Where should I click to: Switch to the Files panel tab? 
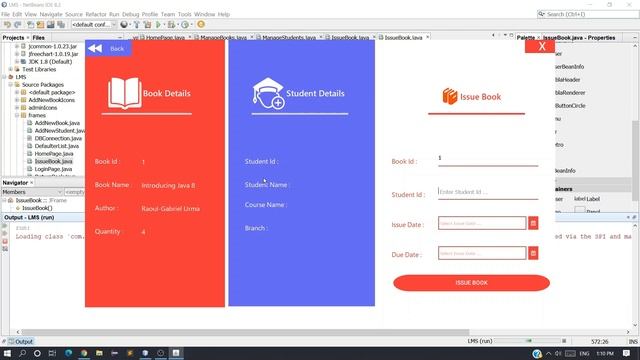38,38
